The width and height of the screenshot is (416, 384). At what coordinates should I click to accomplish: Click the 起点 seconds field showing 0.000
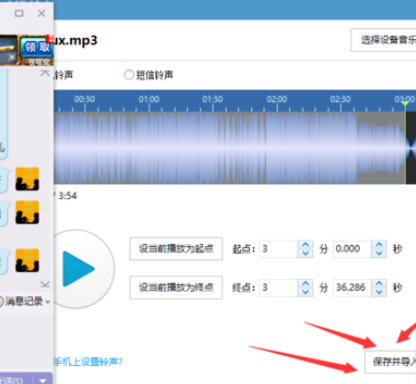[353, 249]
